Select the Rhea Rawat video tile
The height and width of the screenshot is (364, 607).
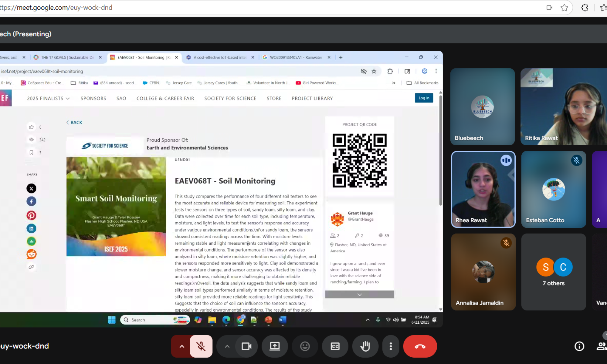click(483, 189)
